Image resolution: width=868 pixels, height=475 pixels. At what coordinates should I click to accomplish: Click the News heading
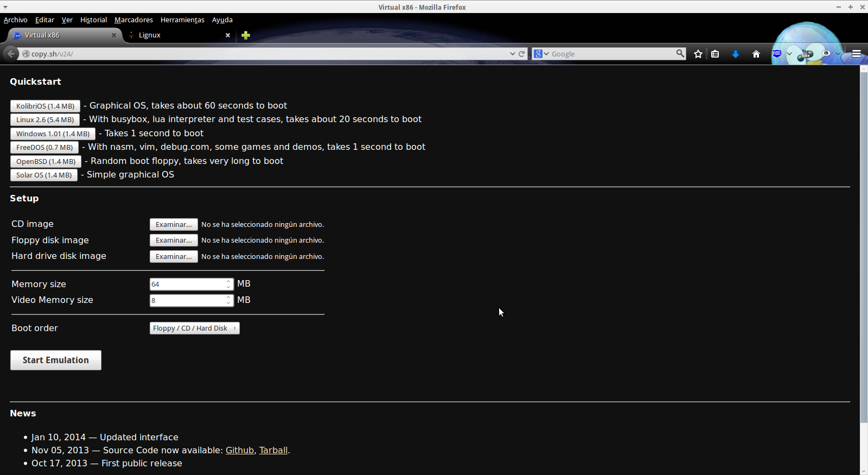tap(23, 413)
